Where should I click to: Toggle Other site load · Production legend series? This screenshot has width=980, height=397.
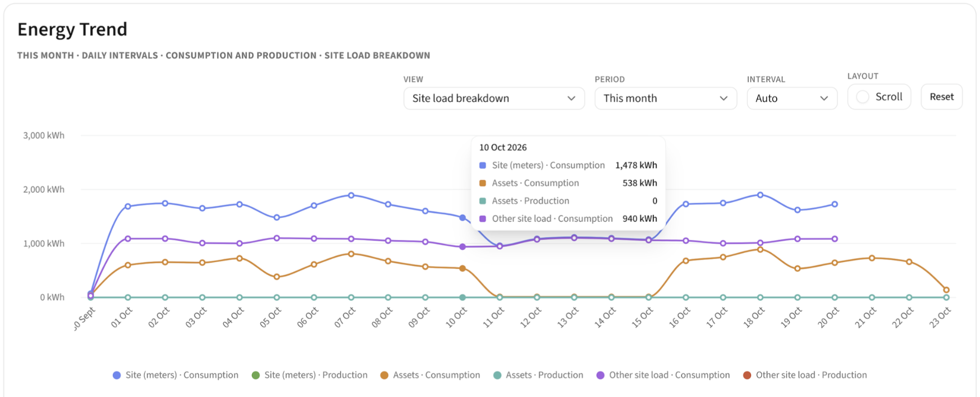tap(805, 375)
